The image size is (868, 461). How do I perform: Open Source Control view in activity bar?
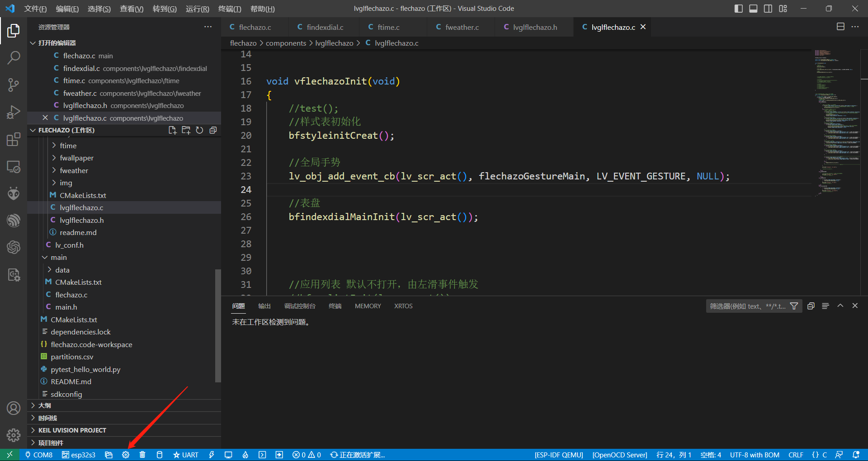tap(14, 85)
